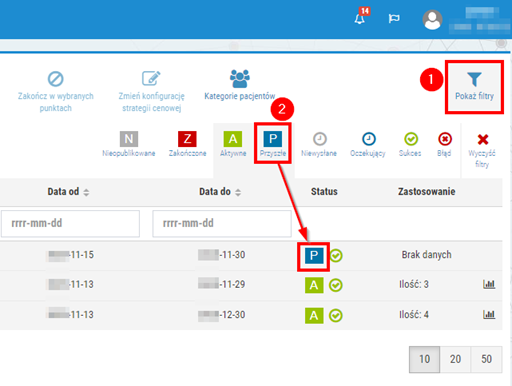Sort by Data do column arrows
This screenshot has width=512, height=386.
coord(238,192)
